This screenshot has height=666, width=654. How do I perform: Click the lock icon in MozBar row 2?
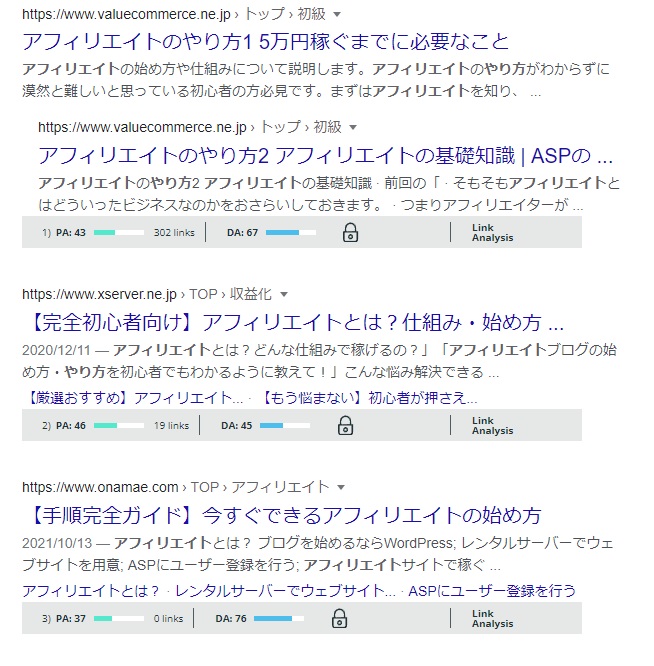coord(345,426)
